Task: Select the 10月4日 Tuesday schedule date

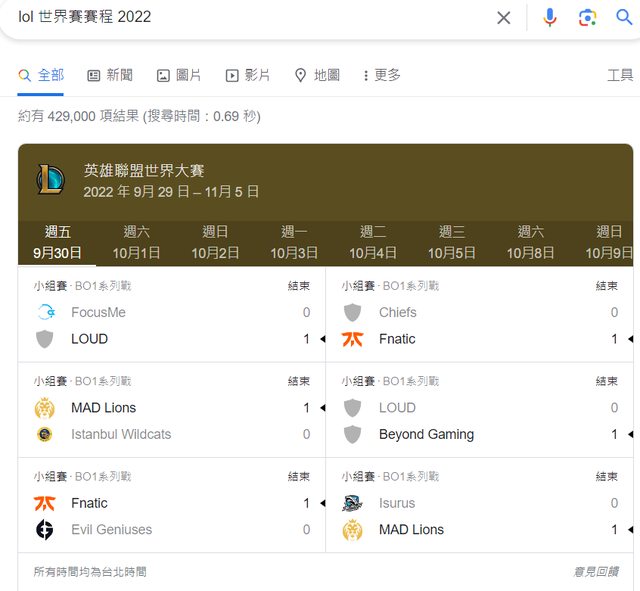Action: point(373,243)
